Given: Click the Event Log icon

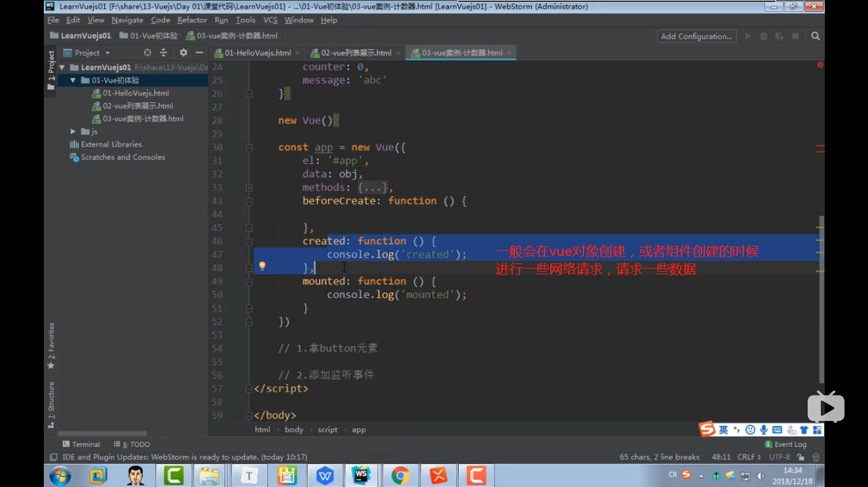Looking at the screenshot, I should [768, 444].
